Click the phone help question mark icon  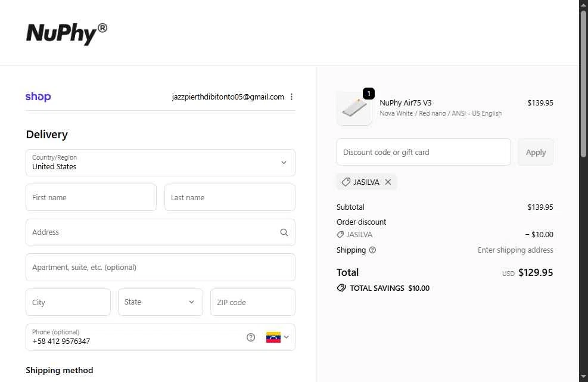pyautogui.click(x=251, y=337)
